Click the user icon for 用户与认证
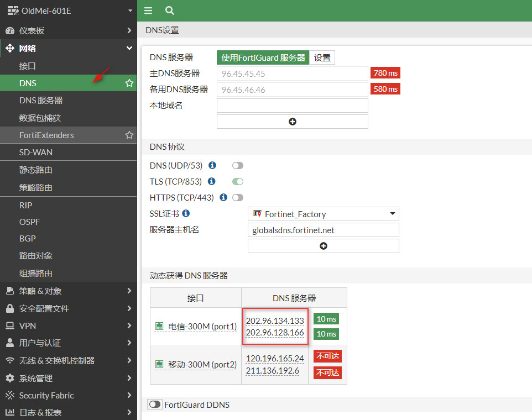This screenshot has height=420, width=532. [x=10, y=343]
